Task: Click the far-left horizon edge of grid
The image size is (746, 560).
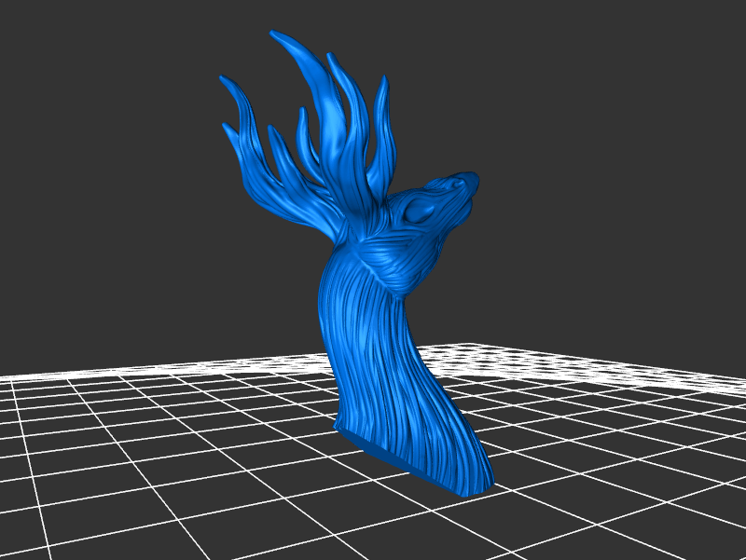Action: point(11,376)
